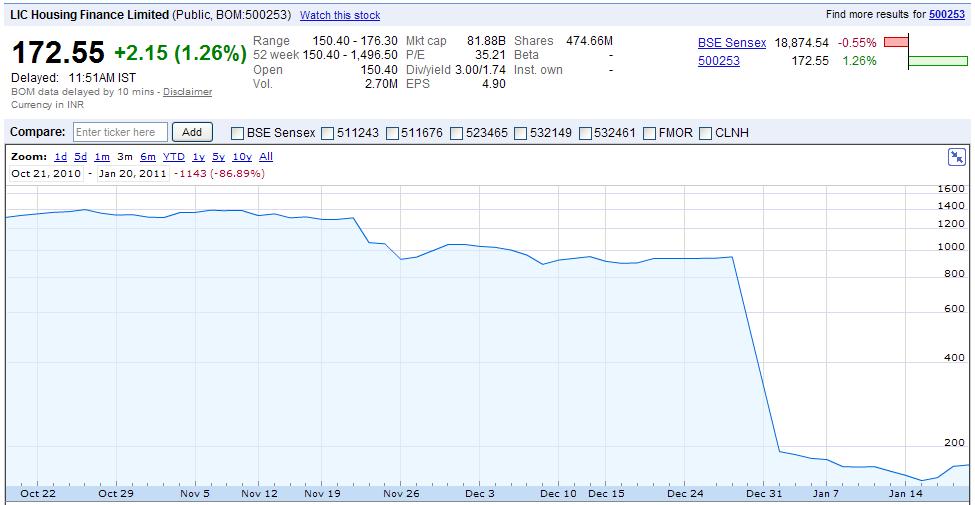Tick the BSE Sensex compare checkbox
The image size is (975, 505).
(x=237, y=132)
